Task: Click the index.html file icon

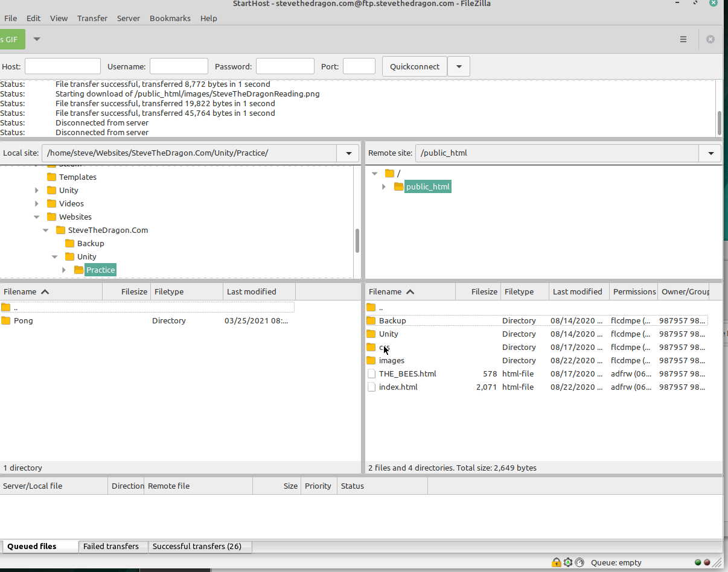Action: tap(371, 387)
